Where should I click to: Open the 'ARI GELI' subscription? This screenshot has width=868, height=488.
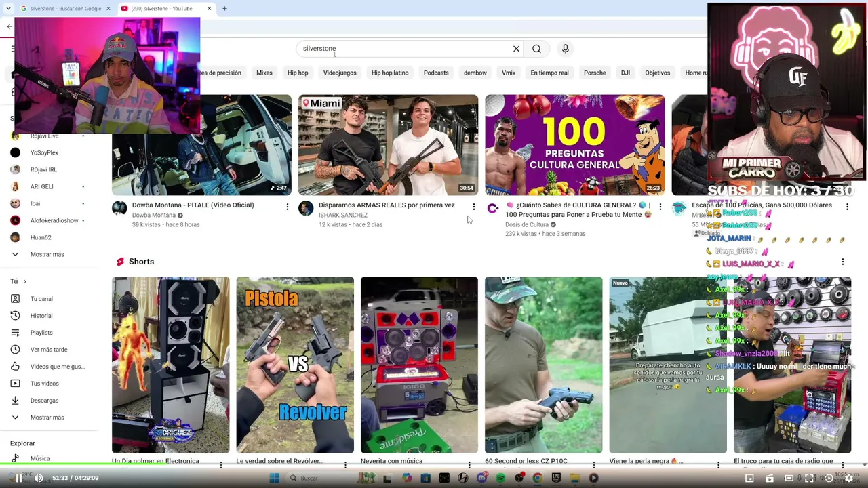[41, 187]
